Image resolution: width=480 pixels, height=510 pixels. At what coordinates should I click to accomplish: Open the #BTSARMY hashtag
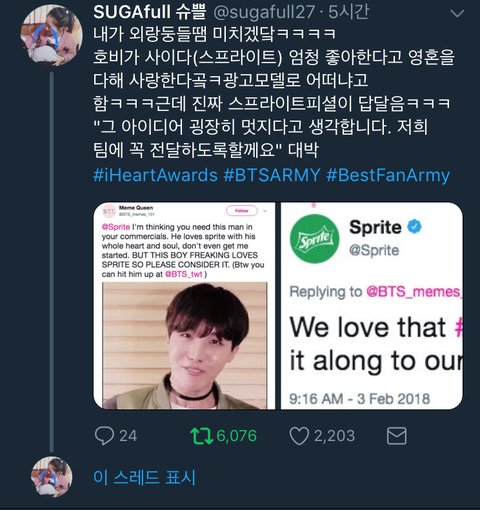click(x=272, y=175)
